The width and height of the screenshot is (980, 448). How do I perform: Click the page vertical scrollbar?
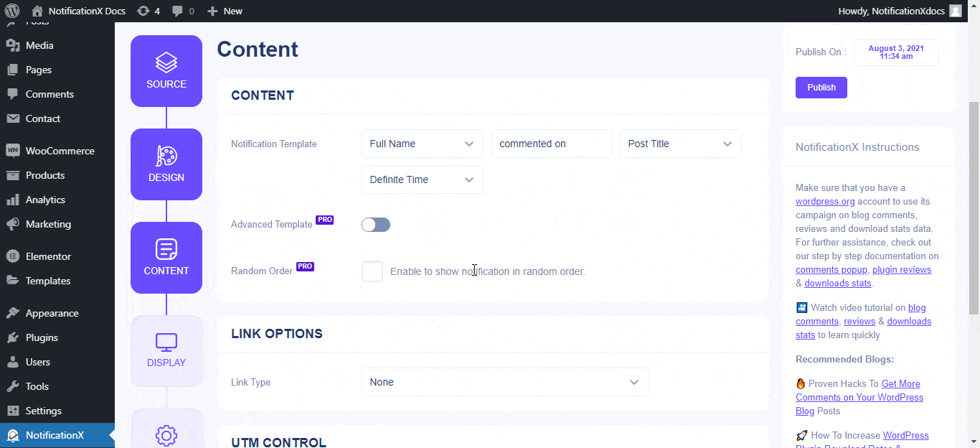click(x=974, y=208)
